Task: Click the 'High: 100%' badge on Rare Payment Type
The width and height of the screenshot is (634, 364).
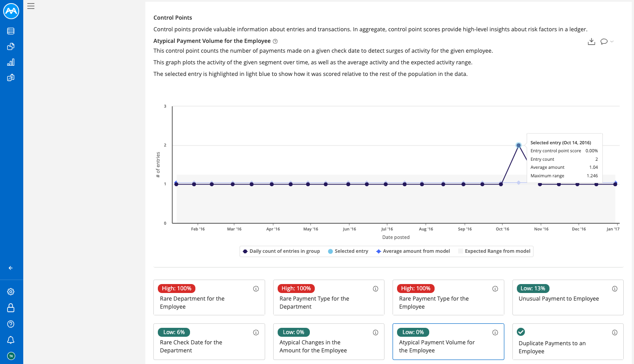Action: [x=296, y=288]
